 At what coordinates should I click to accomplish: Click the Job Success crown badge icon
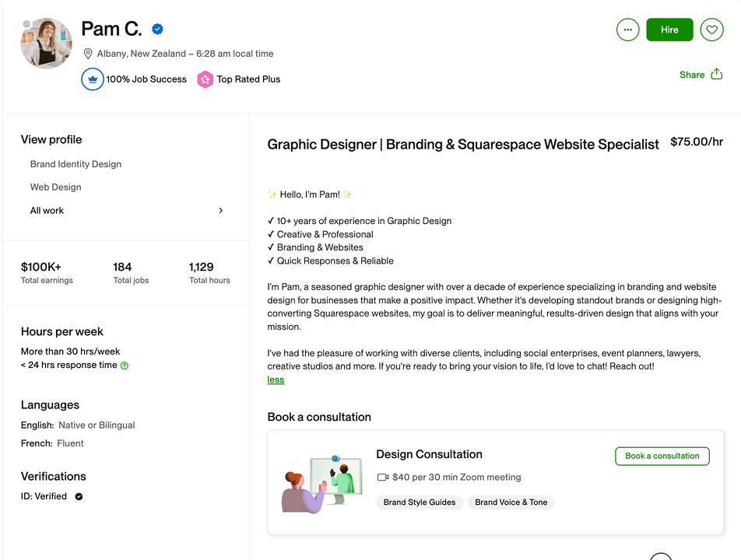point(93,79)
